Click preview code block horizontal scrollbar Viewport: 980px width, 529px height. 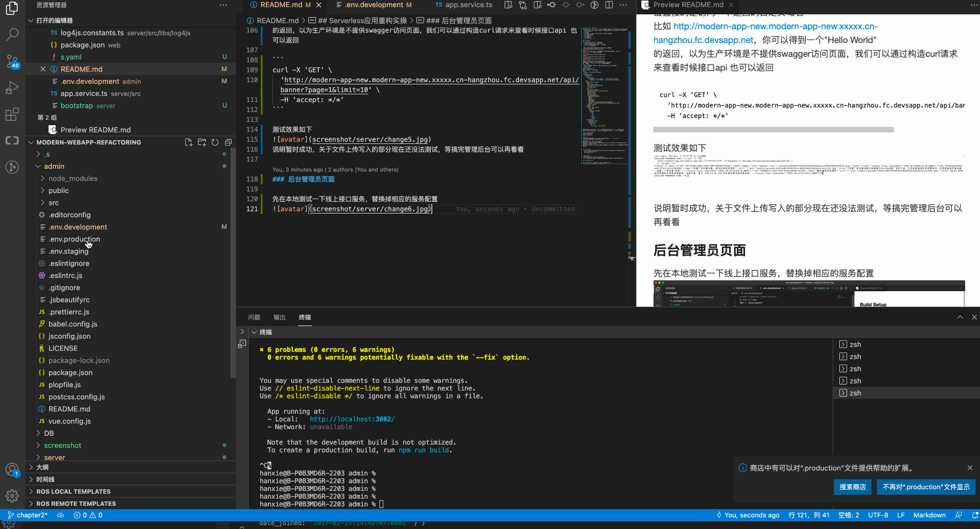[773, 130]
